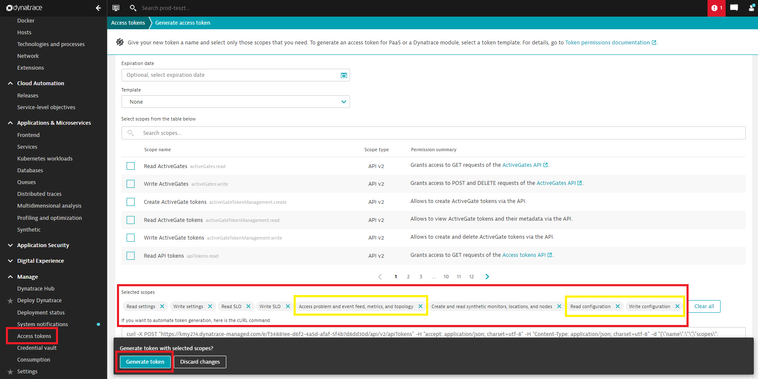This screenshot has height=379, width=758.
Task: Expand the Application Security section
Action: [11, 245]
